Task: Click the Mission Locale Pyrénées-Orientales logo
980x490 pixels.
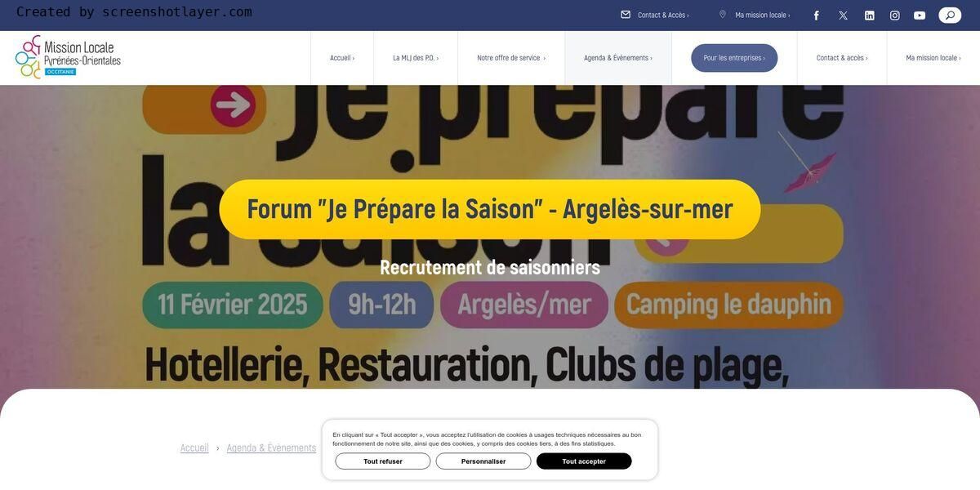Action: click(x=68, y=57)
